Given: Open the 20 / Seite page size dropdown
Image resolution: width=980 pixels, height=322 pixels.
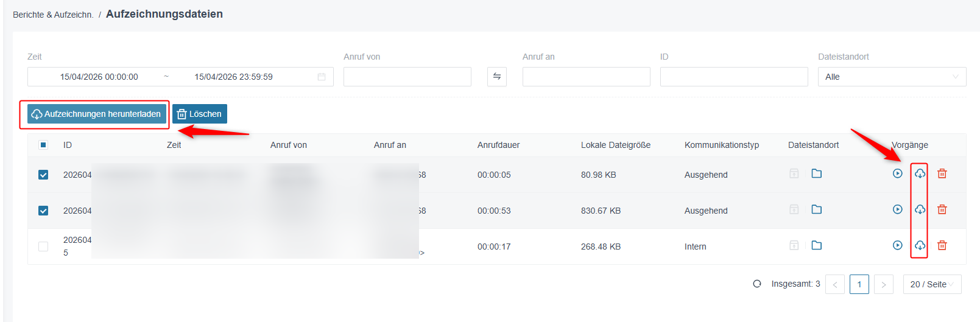Looking at the screenshot, I should (932, 284).
